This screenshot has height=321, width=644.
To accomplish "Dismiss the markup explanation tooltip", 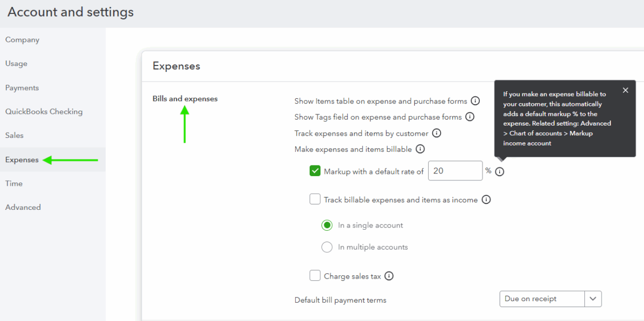I will pyautogui.click(x=625, y=90).
